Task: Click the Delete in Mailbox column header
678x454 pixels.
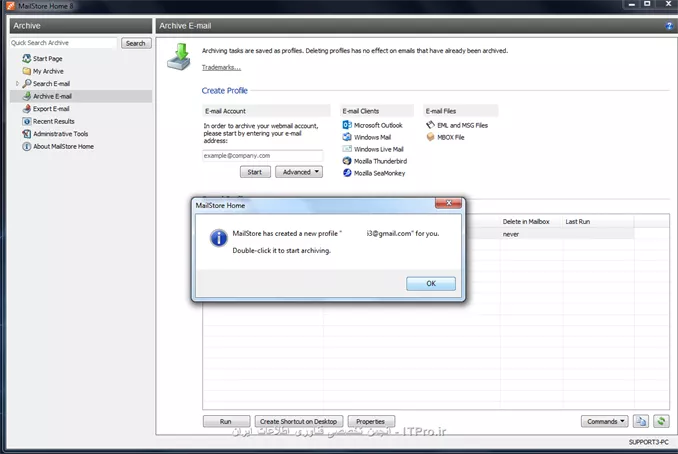Action: pos(526,221)
